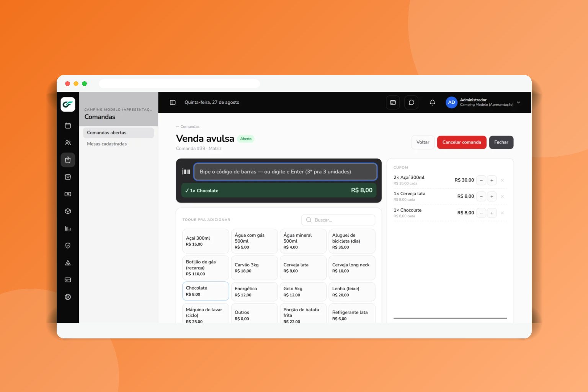Remove Cerveja lata from the cupom

click(502, 196)
